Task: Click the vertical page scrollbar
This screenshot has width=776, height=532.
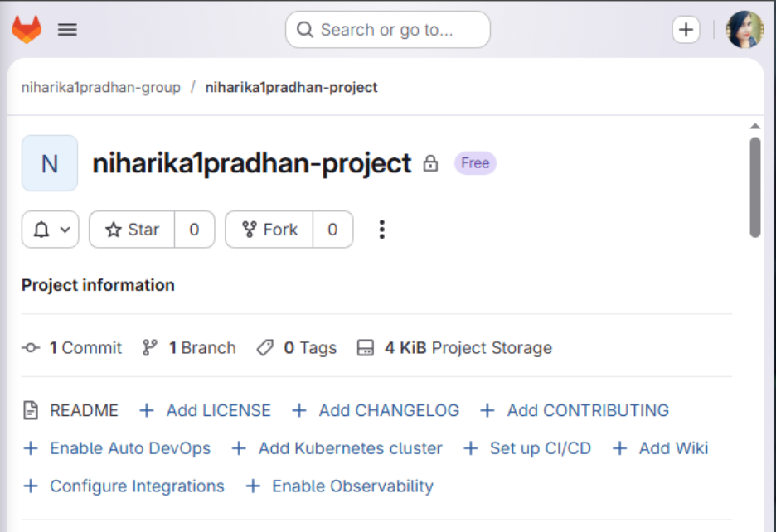Action: tap(754, 187)
